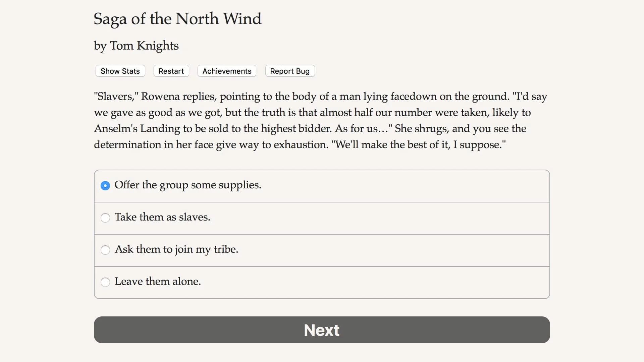Click the Achievements button label
This screenshot has height=362, width=644.
click(x=227, y=71)
